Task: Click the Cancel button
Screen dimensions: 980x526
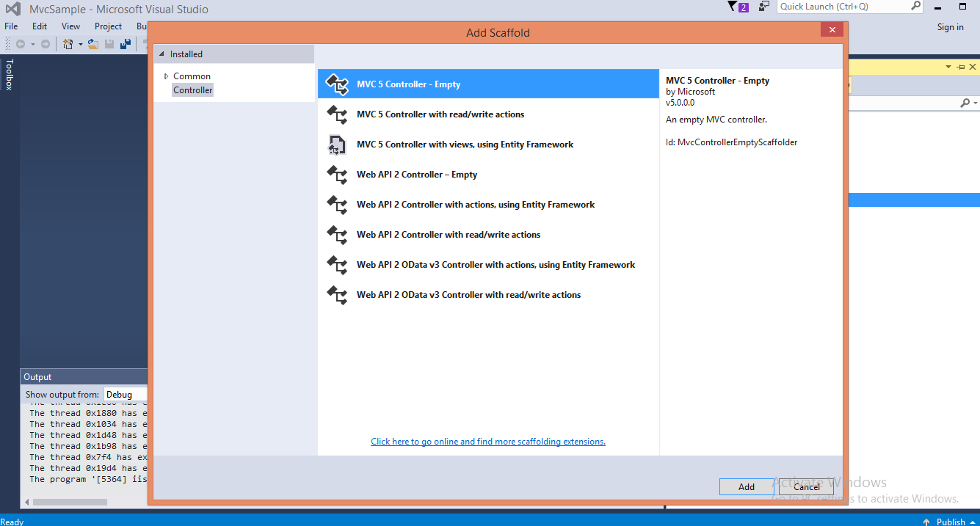Action: [x=807, y=487]
